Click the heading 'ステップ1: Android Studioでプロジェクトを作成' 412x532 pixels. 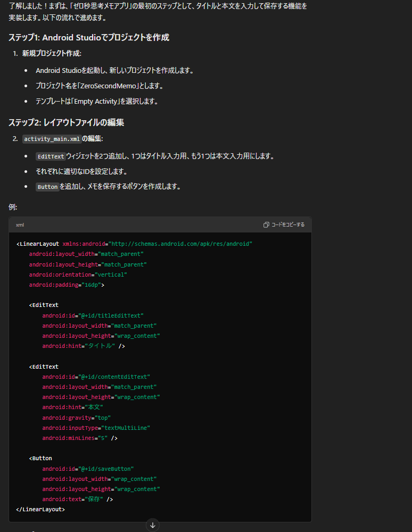89,37
